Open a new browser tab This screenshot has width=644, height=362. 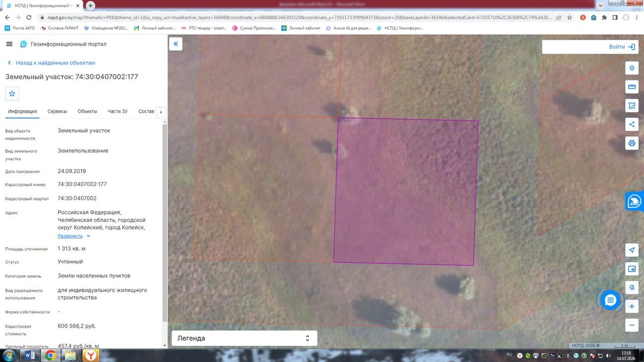click(91, 5)
